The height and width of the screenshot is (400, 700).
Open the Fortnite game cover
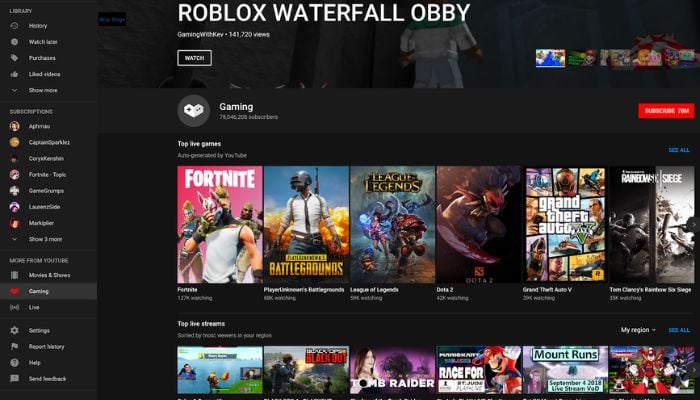(220, 225)
